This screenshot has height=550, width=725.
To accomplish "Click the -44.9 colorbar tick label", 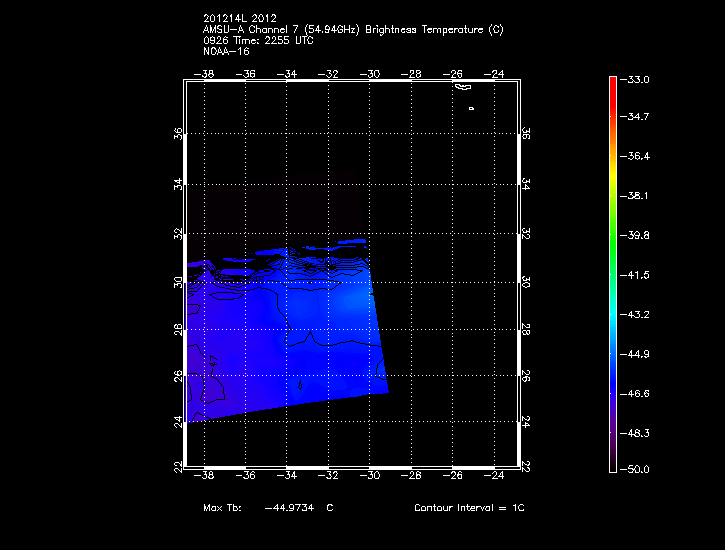I will [x=637, y=354].
